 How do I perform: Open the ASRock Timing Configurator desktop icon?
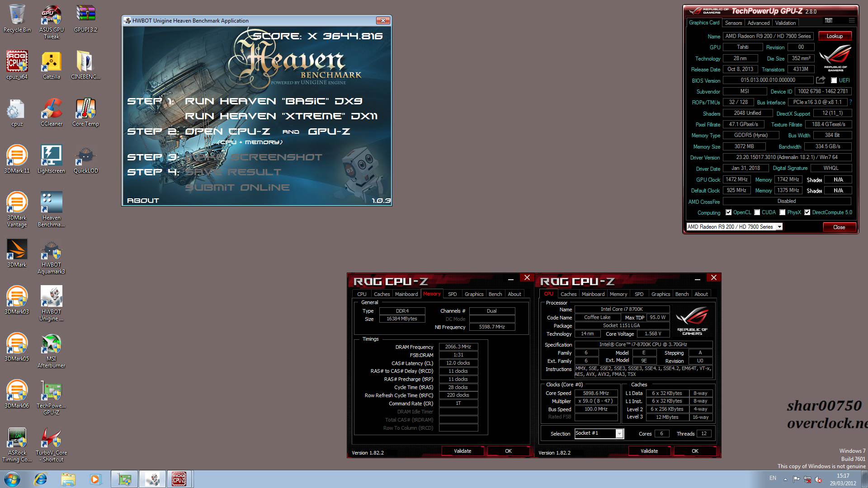point(17,445)
